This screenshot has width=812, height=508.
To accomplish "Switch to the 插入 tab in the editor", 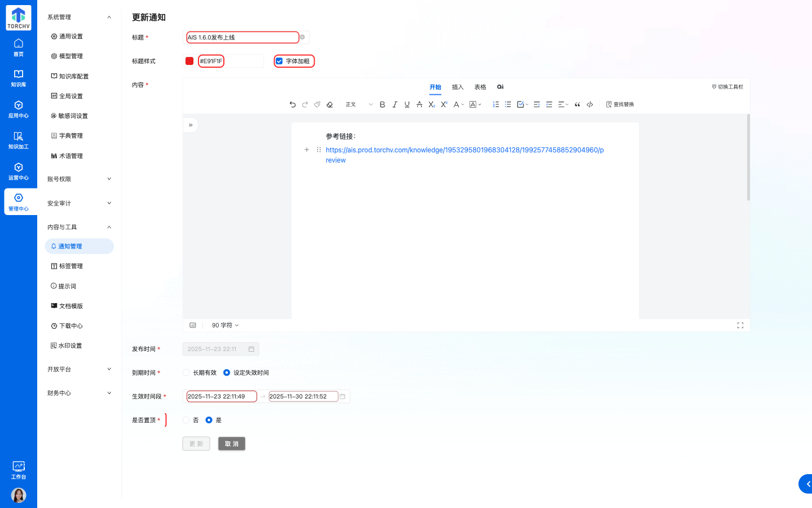I will click(x=457, y=87).
